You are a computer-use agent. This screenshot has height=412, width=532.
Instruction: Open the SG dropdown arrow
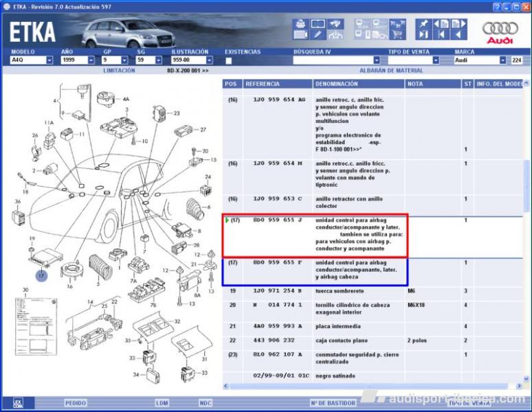click(159, 60)
